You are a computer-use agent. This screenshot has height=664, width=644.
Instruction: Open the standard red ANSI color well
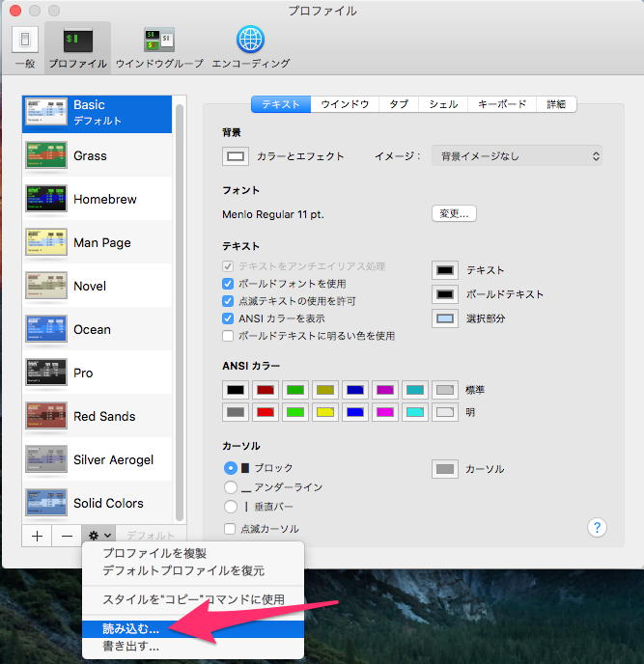click(266, 390)
